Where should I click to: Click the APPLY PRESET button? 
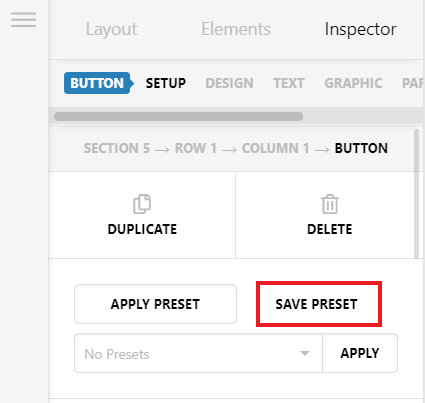pyautogui.click(x=155, y=304)
